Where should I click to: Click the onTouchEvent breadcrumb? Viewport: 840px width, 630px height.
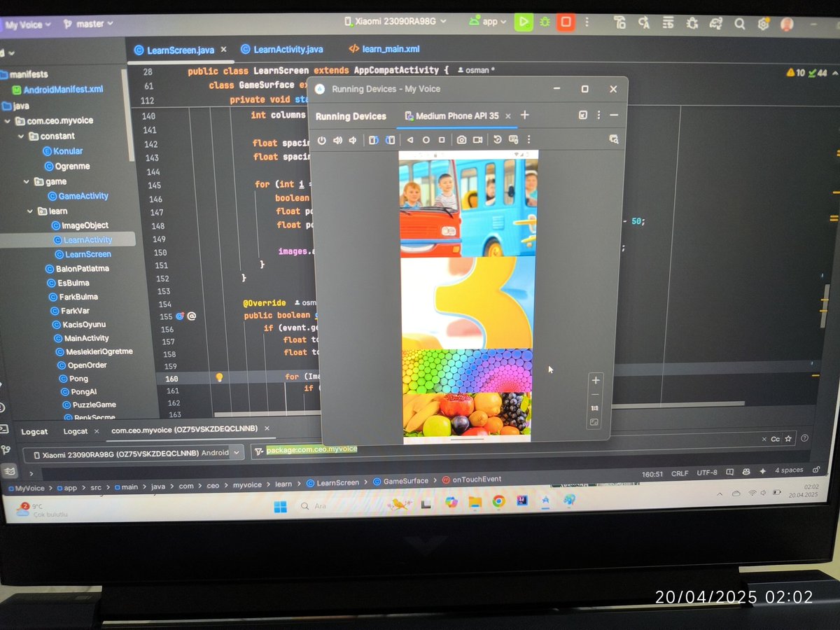471,479
